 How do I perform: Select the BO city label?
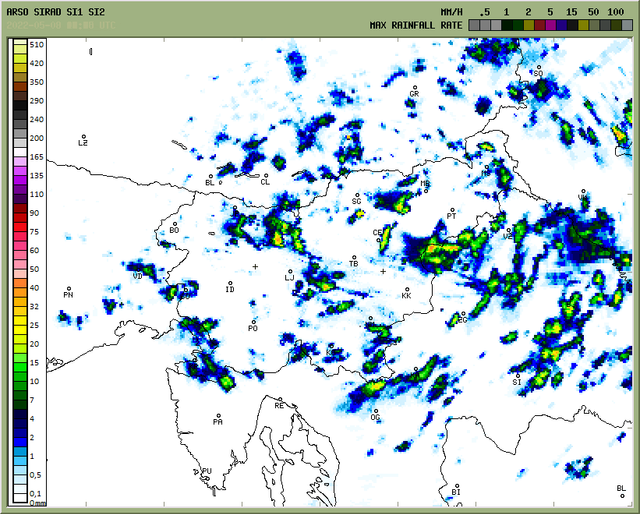174,230
